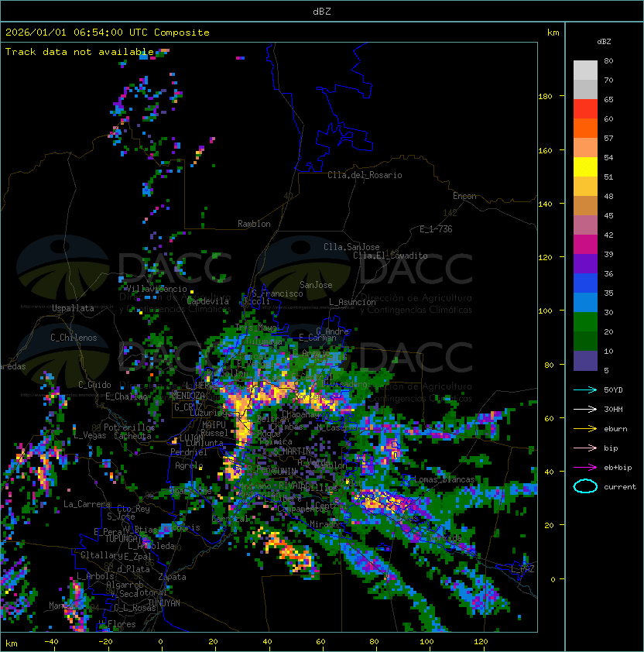Screen dimensions: 644x652
Task: Click the cyan 'current' ellipse icon
Action: (x=585, y=486)
